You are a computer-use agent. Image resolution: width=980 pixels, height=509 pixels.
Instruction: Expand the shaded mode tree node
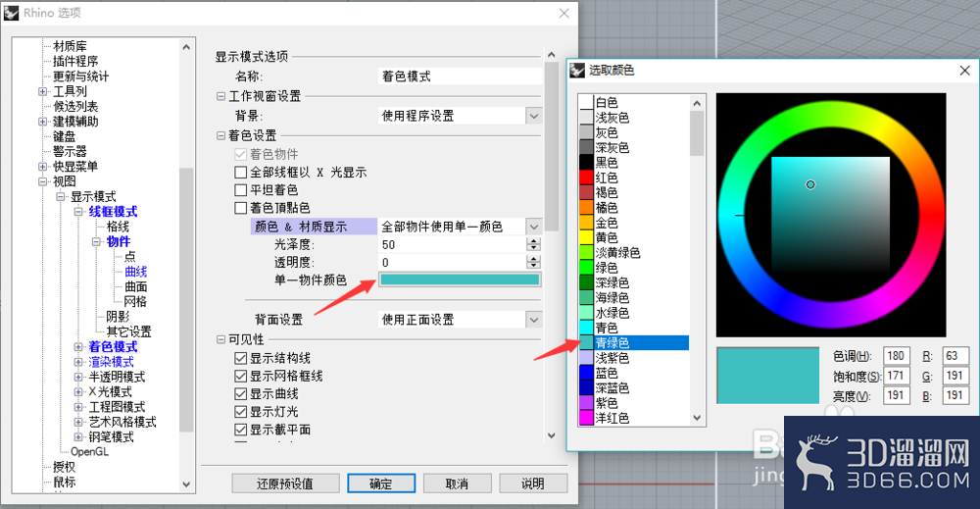coord(78,346)
